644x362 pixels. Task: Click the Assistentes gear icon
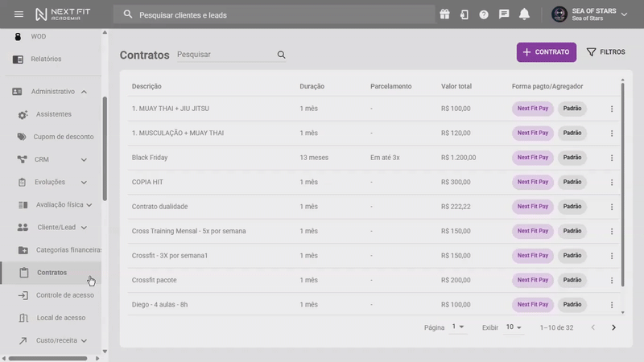pyautogui.click(x=23, y=114)
